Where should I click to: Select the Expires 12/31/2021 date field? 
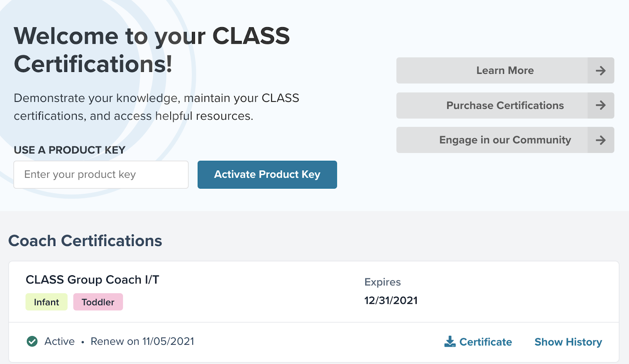(391, 300)
